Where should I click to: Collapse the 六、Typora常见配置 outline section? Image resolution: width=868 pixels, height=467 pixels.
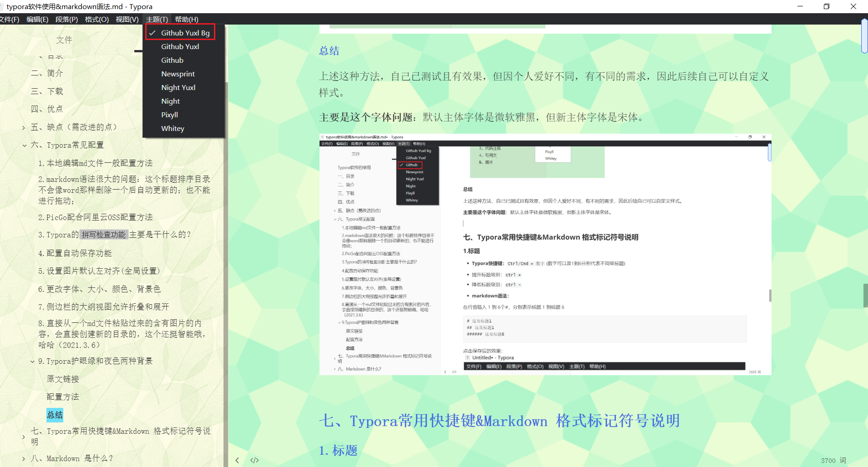click(x=24, y=146)
